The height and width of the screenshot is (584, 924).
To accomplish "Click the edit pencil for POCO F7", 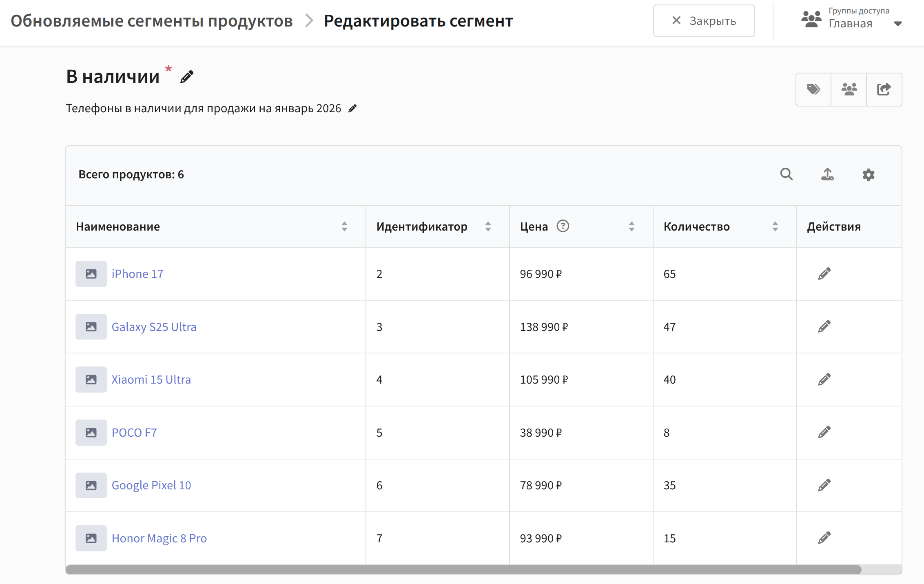I will pyautogui.click(x=824, y=432).
